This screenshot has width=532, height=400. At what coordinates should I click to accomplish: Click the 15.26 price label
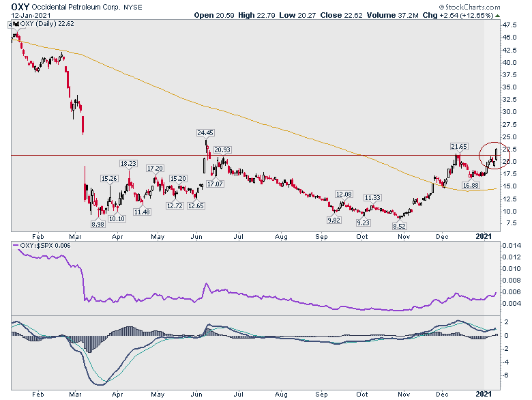click(x=109, y=179)
